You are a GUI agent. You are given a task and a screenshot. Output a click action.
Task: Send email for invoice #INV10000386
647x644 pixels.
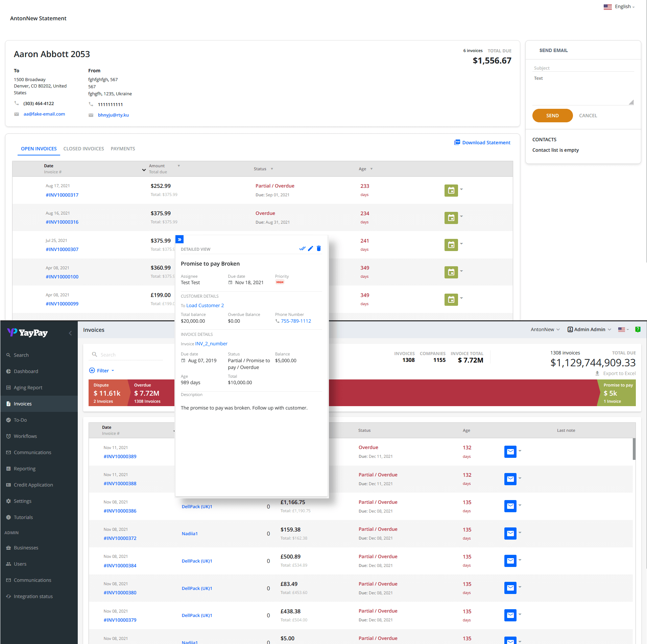[510, 506]
